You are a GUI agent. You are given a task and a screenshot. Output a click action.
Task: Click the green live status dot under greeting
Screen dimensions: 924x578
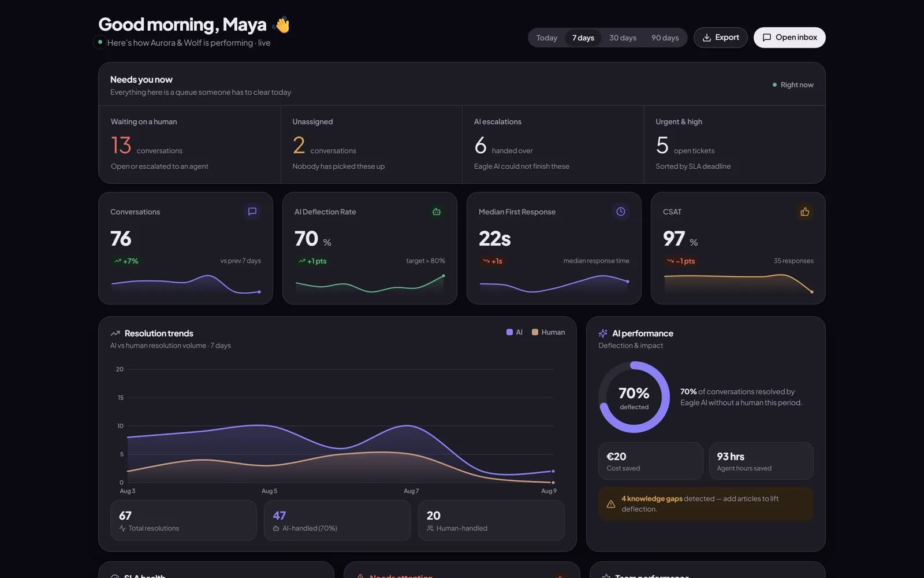pos(100,42)
